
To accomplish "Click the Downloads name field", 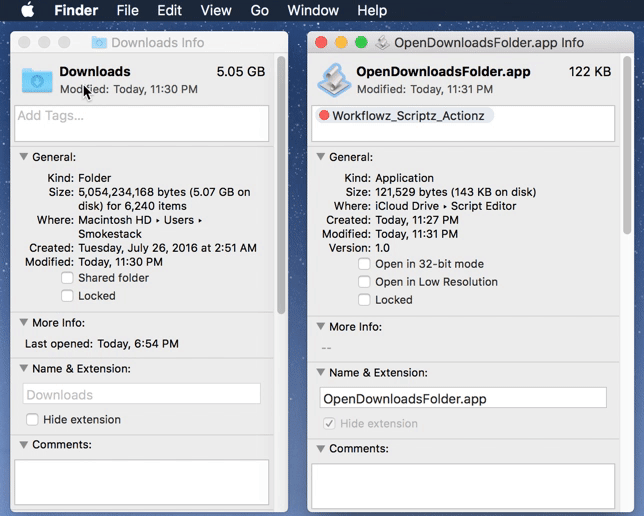I will click(142, 394).
